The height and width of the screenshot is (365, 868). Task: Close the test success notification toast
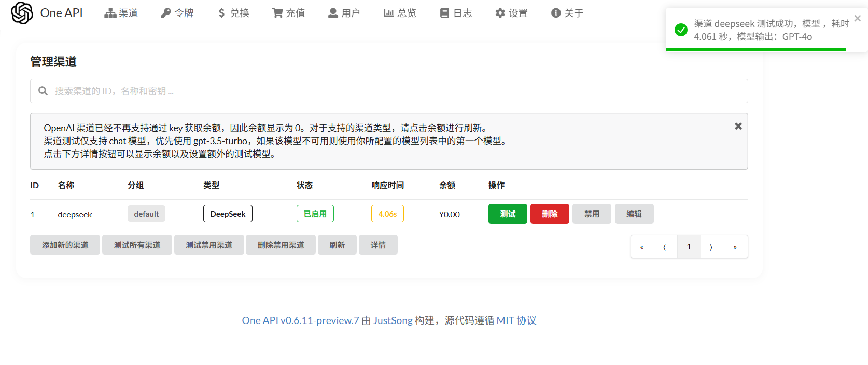click(858, 18)
